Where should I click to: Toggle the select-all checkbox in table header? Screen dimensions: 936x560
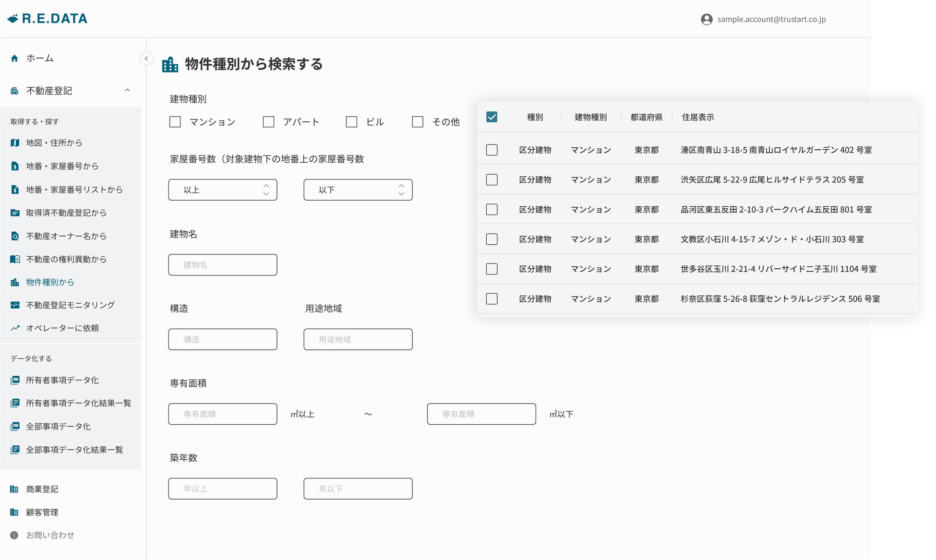pyautogui.click(x=492, y=117)
